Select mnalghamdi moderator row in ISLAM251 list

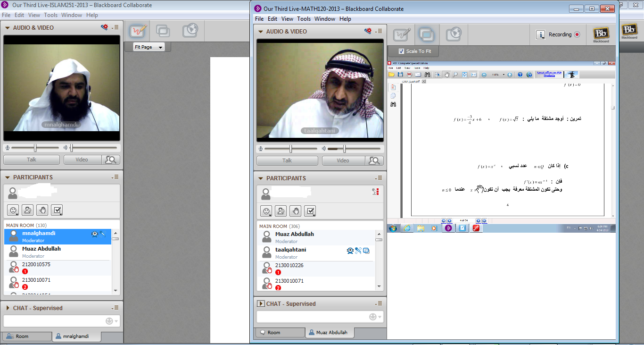point(58,236)
